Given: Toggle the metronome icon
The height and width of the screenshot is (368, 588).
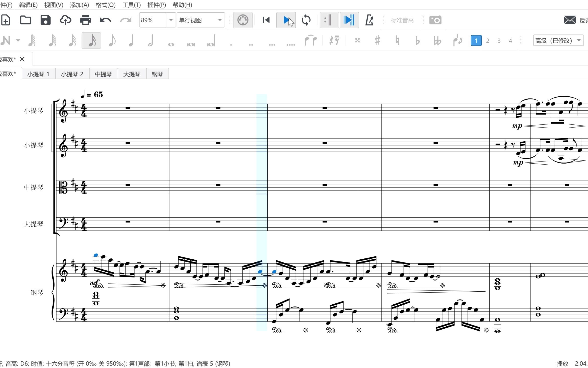Looking at the screenshot, I should (369, 20).
